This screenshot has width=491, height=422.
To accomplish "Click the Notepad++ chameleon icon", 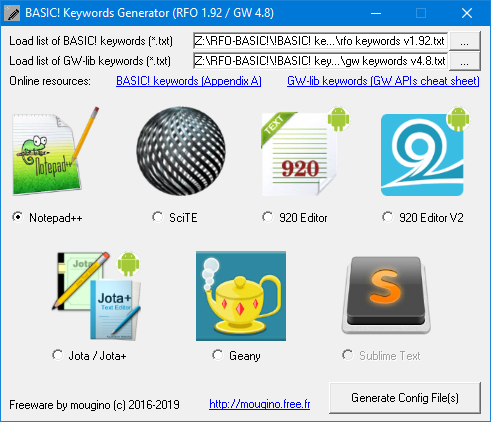I will click(56, 151).
